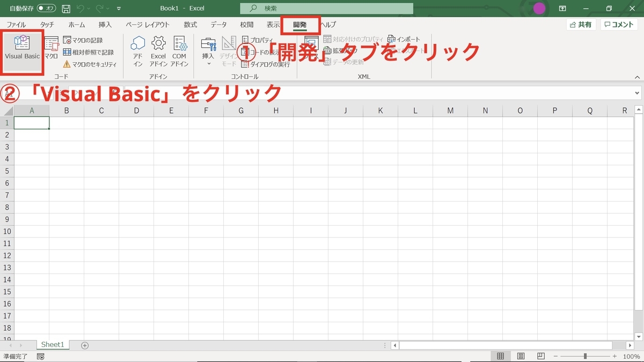Switch to the ホーム (Home) tab
644x362 pixels.
point(77,25)
